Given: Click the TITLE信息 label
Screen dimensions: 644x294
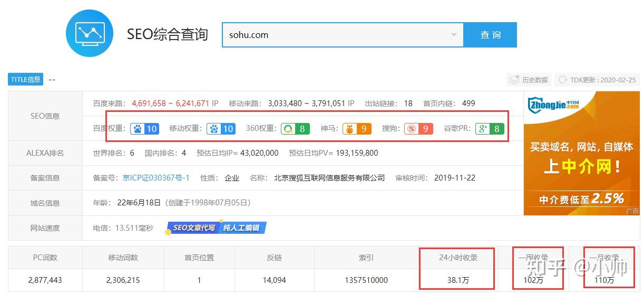Looking at the screenshot, I should coord(25,79).
